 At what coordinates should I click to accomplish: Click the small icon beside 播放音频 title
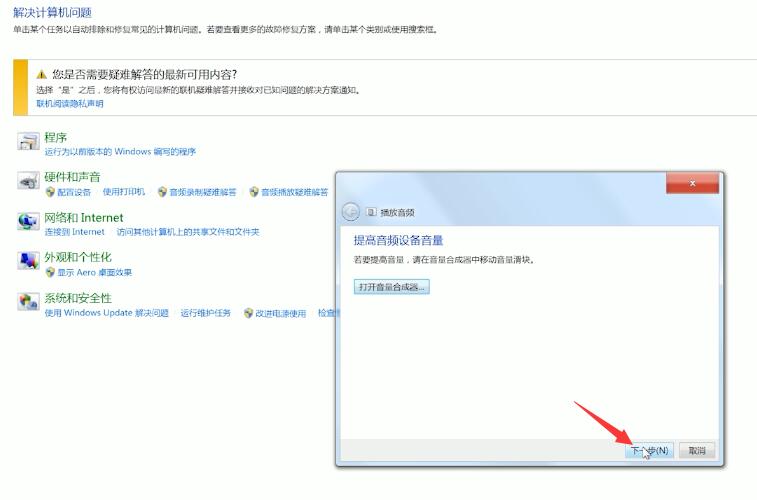click(371, 212)
